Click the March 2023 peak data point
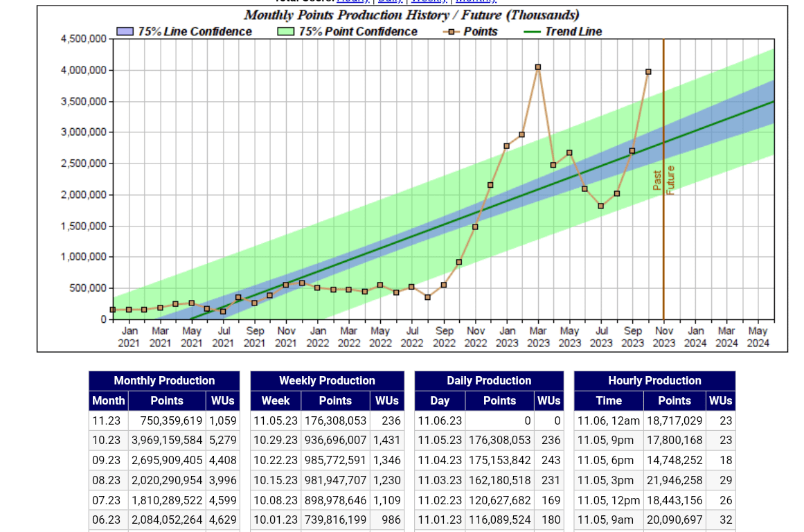This screenshot has width=804, height=532. click(x=538, y=67)
